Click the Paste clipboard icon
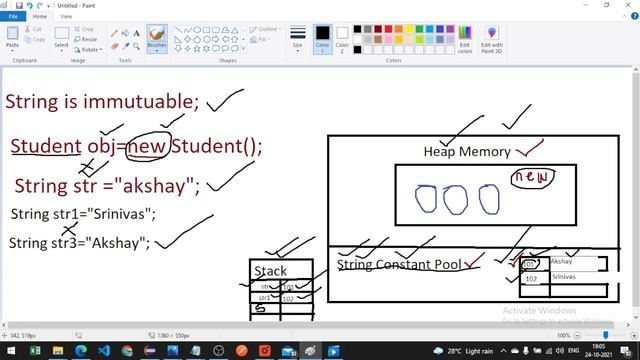 12,33
